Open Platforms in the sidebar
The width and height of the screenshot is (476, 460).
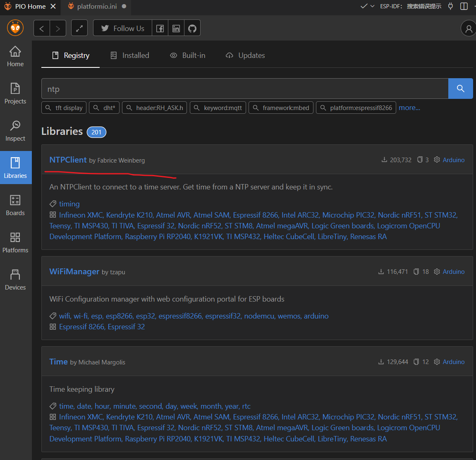click(x=15, y=242)
